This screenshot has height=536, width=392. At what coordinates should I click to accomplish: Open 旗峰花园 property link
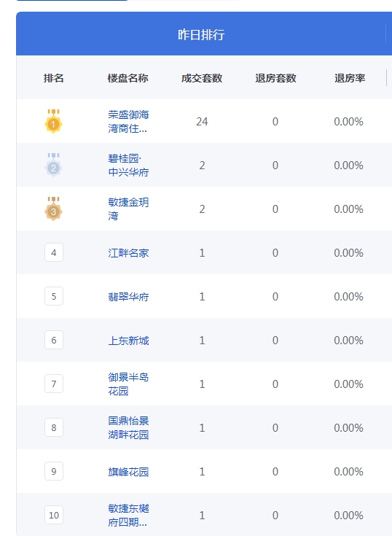pos(128,472)
